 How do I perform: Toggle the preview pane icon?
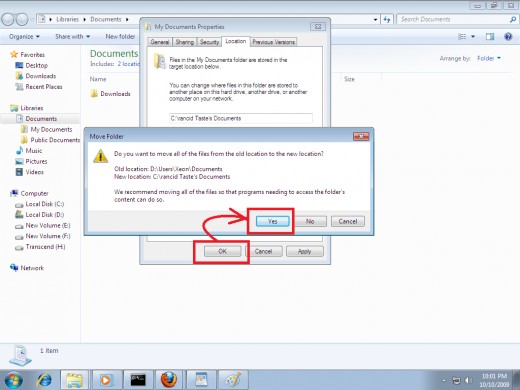coord(490,36)
